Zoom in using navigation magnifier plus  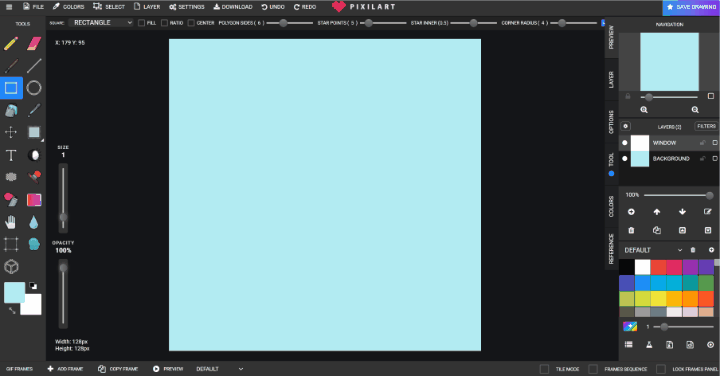click(644, 110)
